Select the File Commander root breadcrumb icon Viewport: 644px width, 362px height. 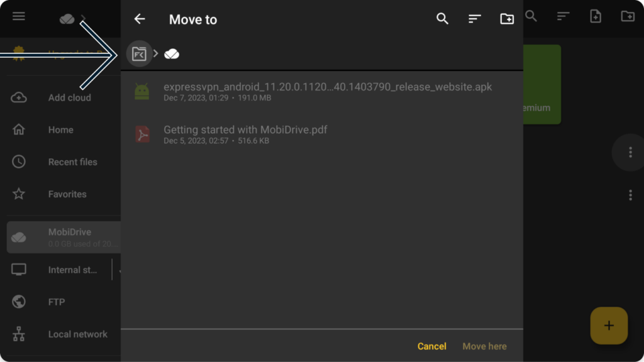139,54
